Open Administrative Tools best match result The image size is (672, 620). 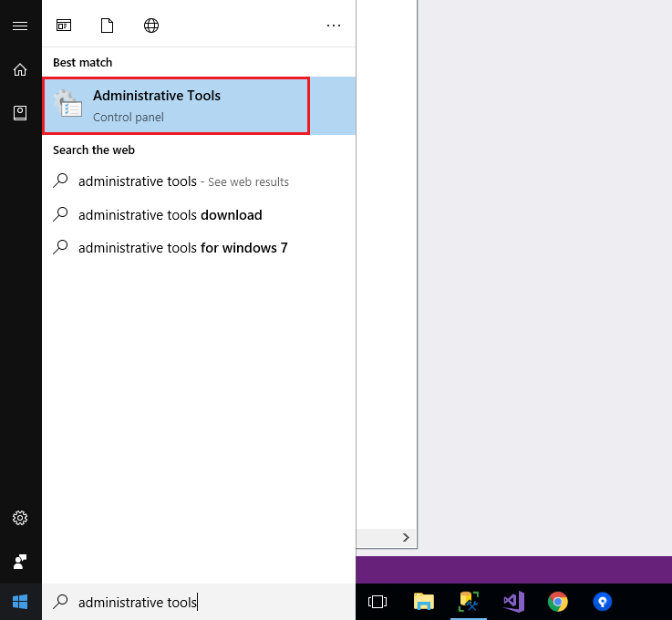[x=199, y=106]
